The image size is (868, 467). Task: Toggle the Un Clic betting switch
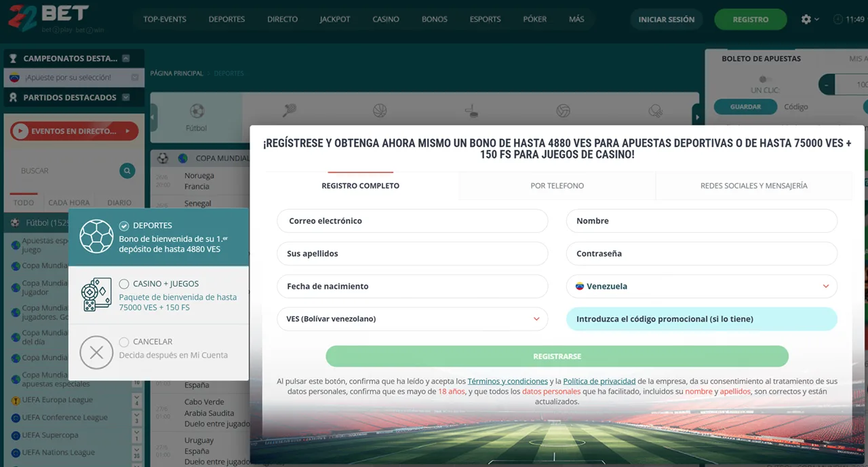(x=765, y=79)
